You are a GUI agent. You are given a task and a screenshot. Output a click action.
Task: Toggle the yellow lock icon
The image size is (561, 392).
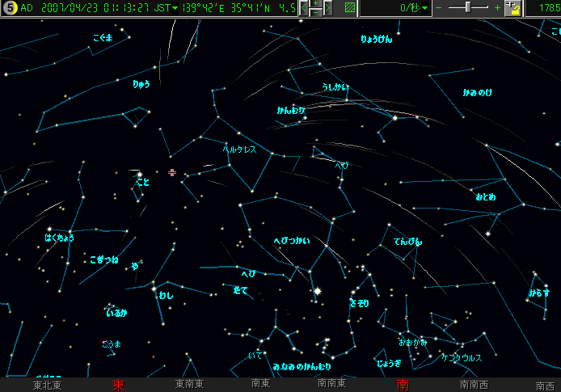tap(512, 8)
